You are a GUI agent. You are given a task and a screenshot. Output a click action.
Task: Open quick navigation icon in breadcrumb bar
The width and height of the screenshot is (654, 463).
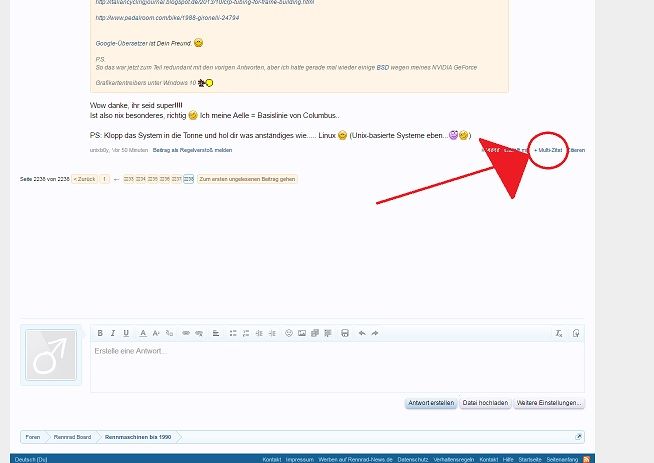tap(578, 437)
